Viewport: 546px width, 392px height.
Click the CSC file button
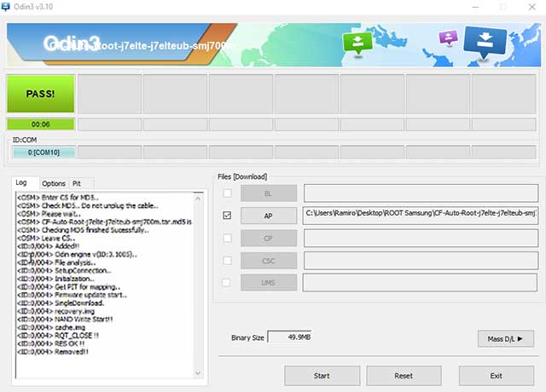click(269, 261)
